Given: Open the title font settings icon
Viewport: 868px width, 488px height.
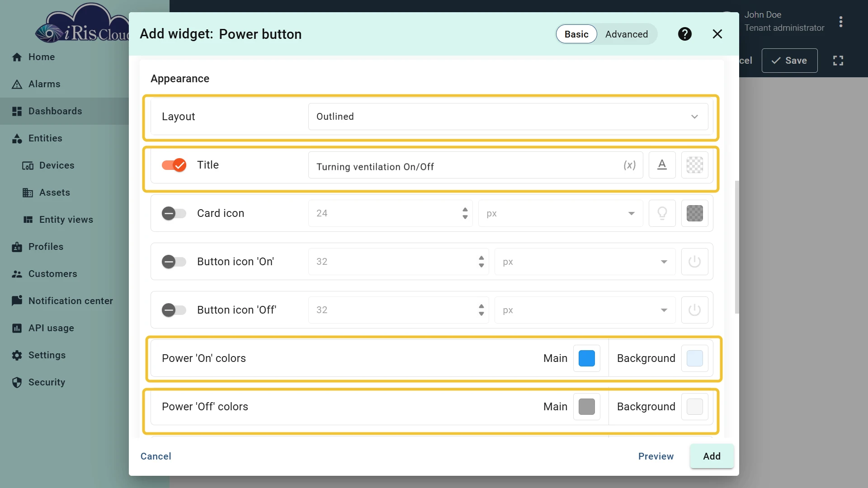Looking at the screenshot, I should pos(662,165).
